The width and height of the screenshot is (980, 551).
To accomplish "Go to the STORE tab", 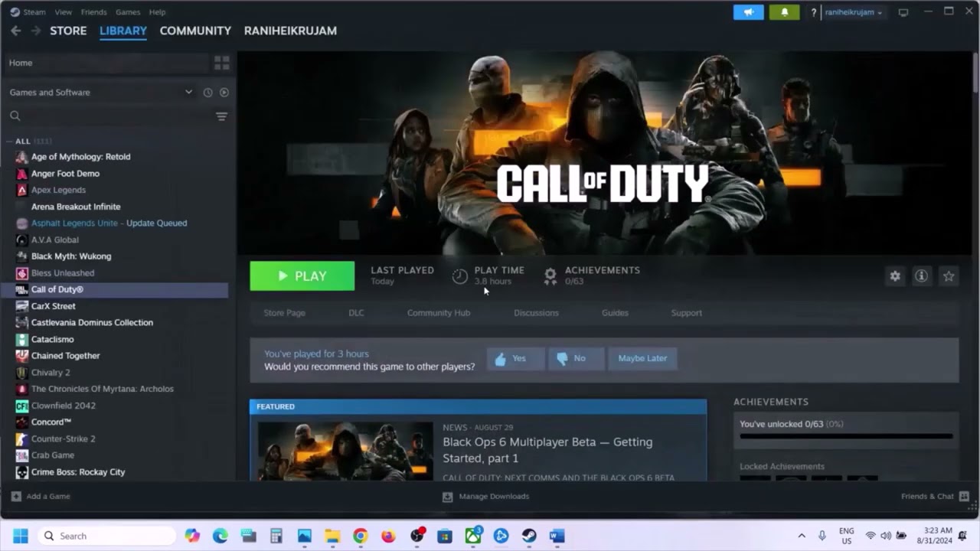I will point(68,31).
